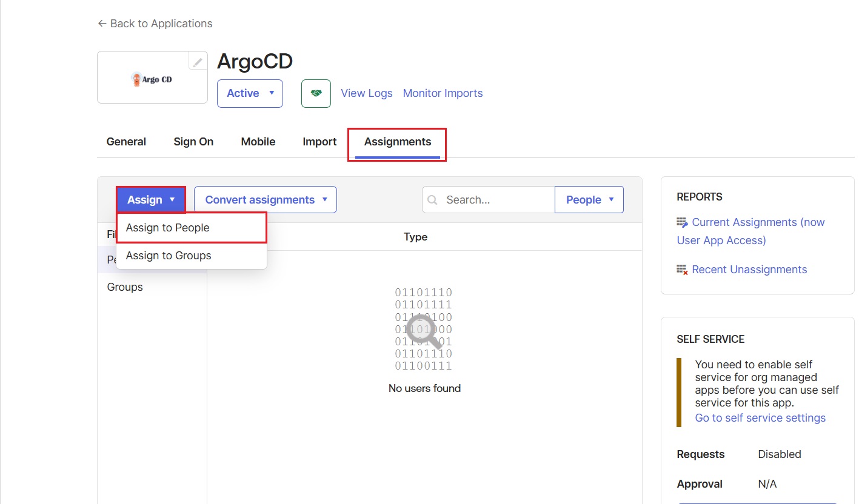Open the People search scope dropdown
Screen dimensions: 859x504
point(589,199)
